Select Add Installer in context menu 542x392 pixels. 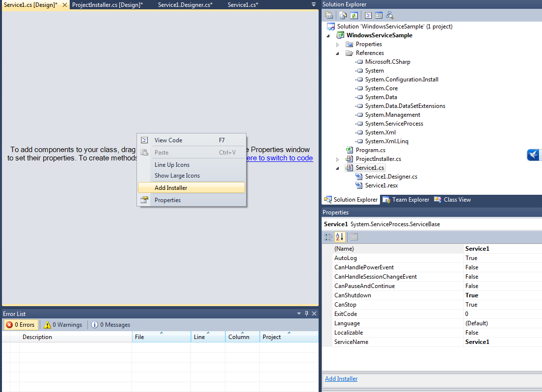pyautogui.click(x=191, y=187)
